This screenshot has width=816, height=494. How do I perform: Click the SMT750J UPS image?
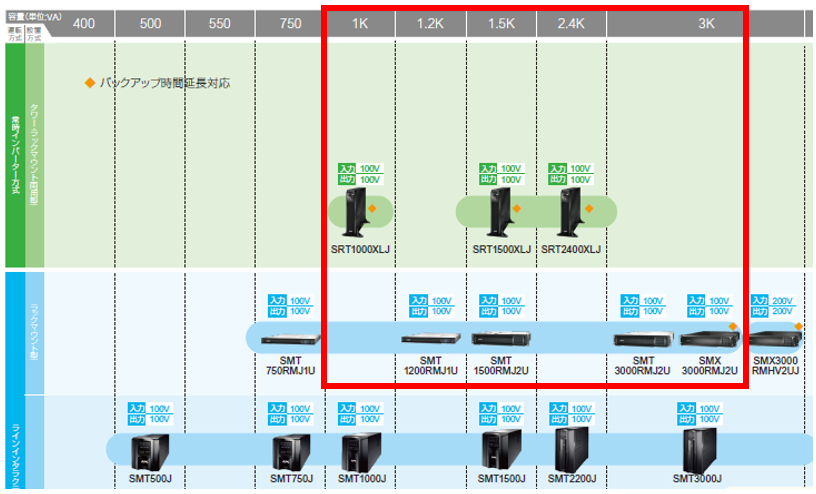coord(291,452)
